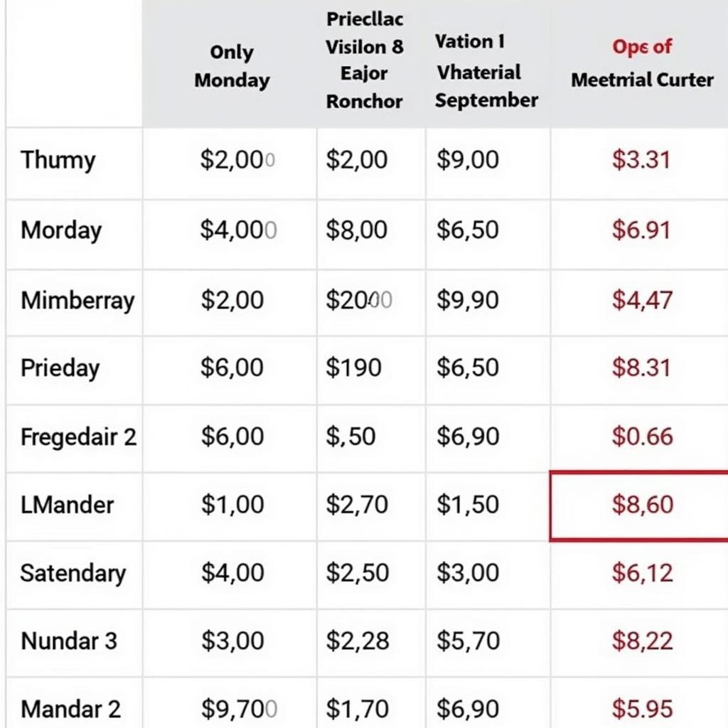728x728 pixels.
Task: Click the Satendary row label
Action: [73, 573]
